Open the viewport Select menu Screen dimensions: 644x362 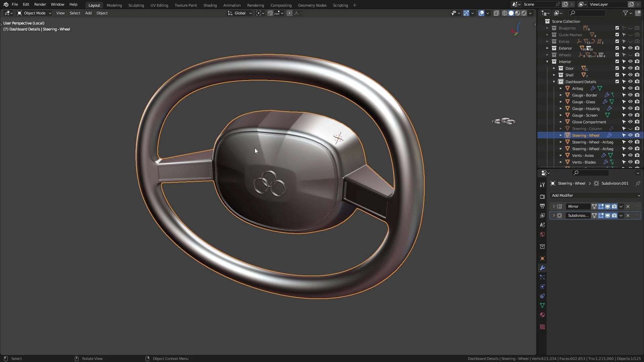tap(75, 13)
